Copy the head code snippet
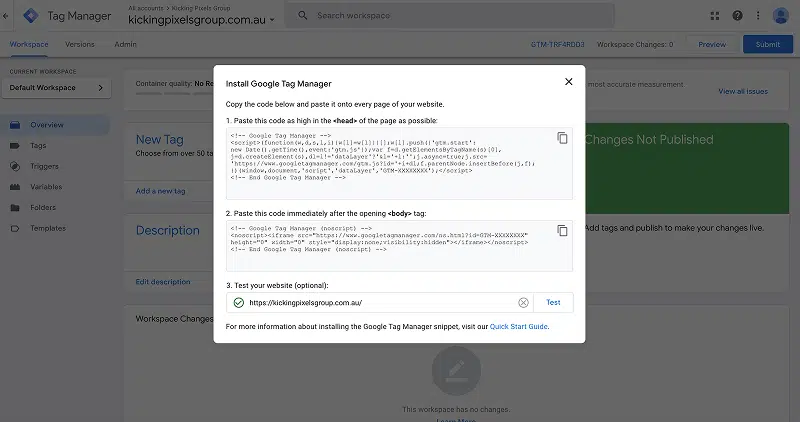Viewport: 800px width, 422px height. 562,138
